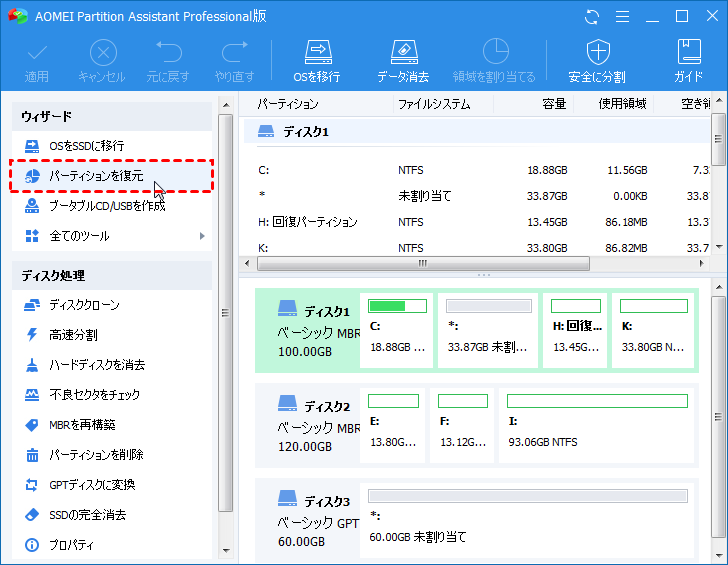
Task: Choose パーティションを削除 operation
Action: point(111,455)
